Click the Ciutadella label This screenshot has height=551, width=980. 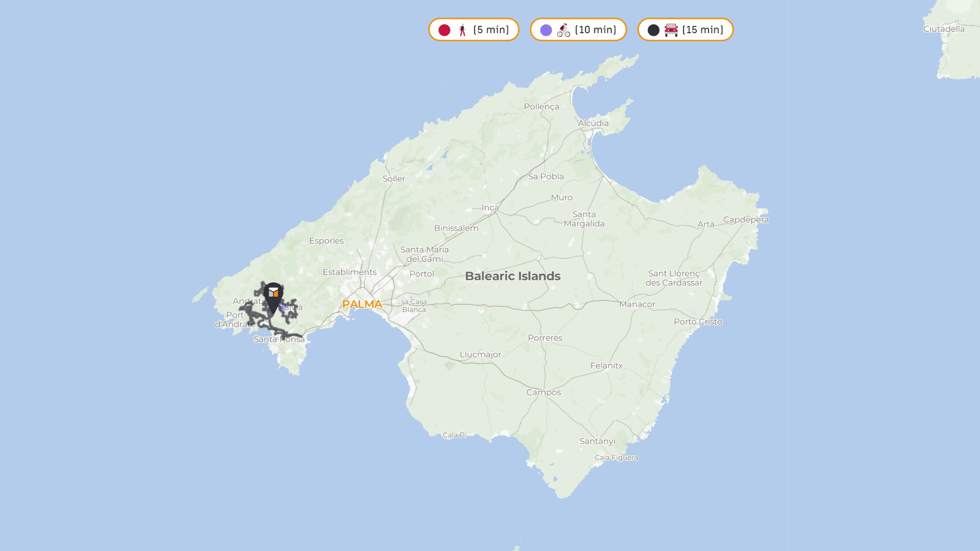point(944,29)
